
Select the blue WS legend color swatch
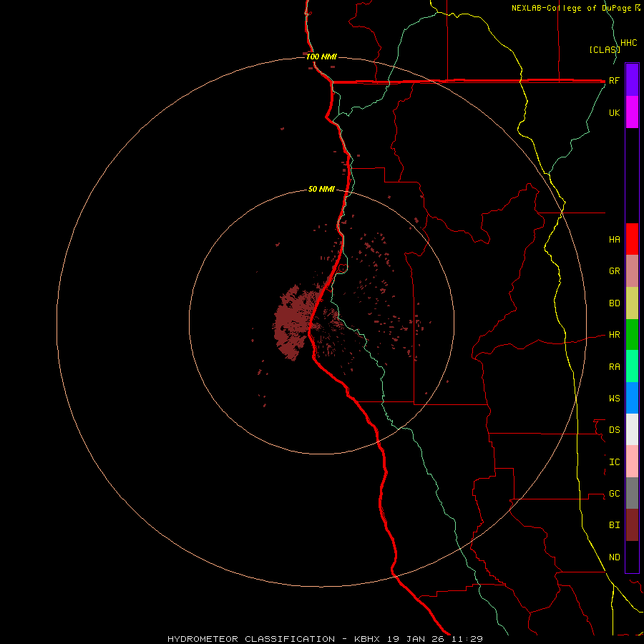coord(632,398)
